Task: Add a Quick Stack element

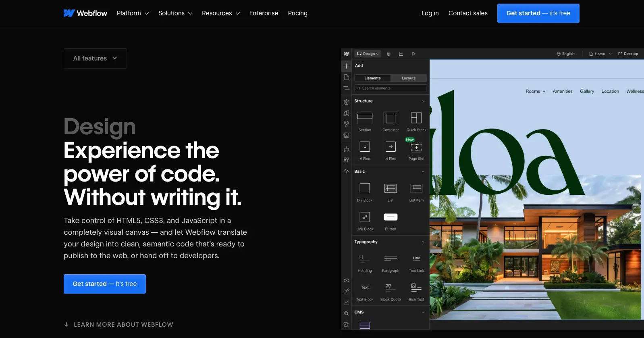Action: 416,121
